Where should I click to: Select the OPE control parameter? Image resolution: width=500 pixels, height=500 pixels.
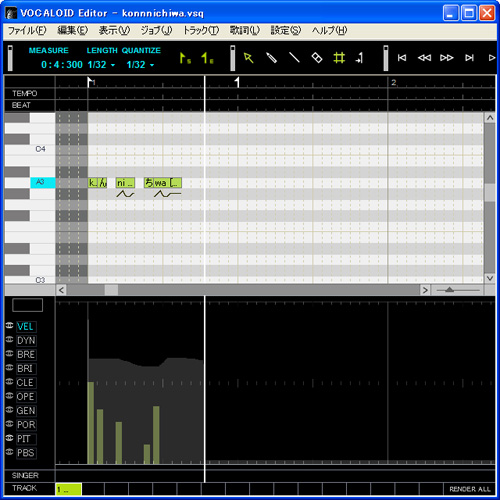coord(26,397)
